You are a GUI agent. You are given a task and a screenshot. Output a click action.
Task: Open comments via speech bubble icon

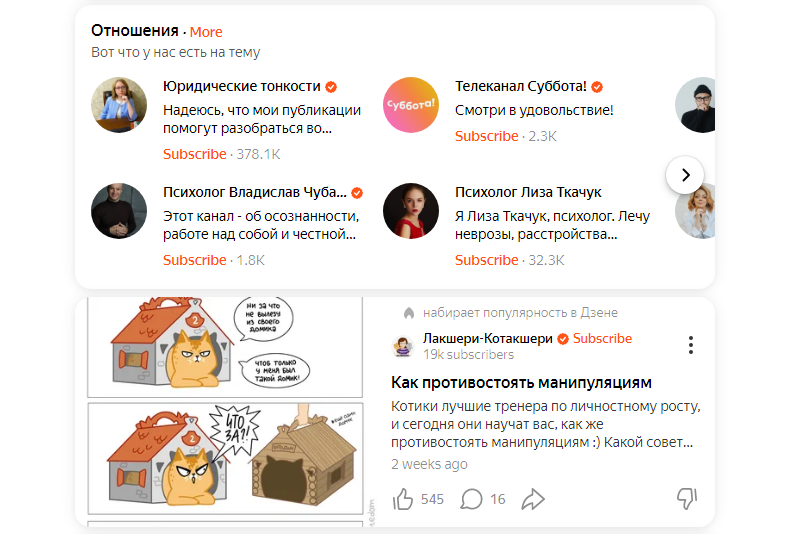click(471, 499)
